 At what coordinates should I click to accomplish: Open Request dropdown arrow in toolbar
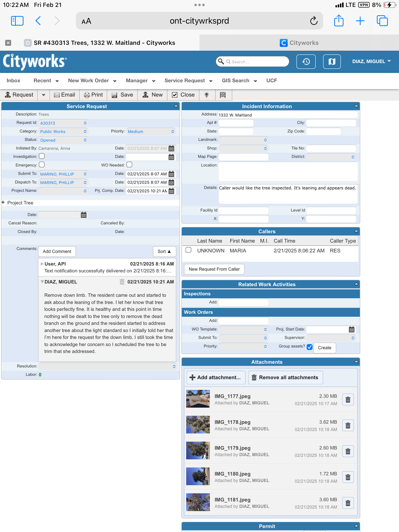pos(44,95)
